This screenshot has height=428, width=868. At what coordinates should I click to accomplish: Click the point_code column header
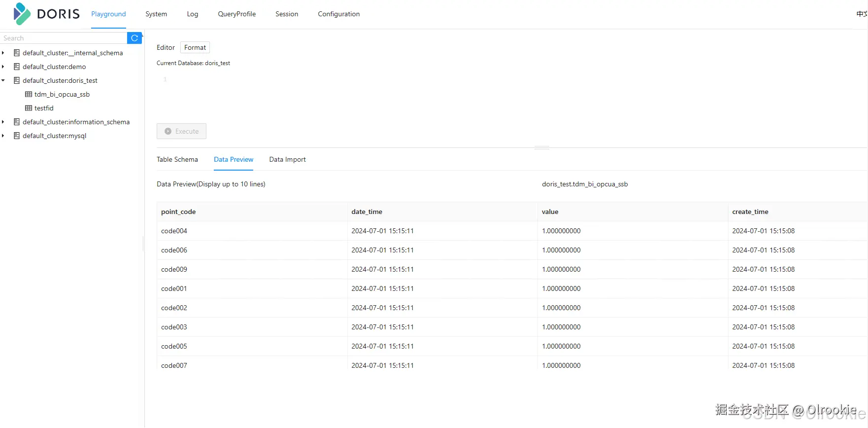pos(252,212)
